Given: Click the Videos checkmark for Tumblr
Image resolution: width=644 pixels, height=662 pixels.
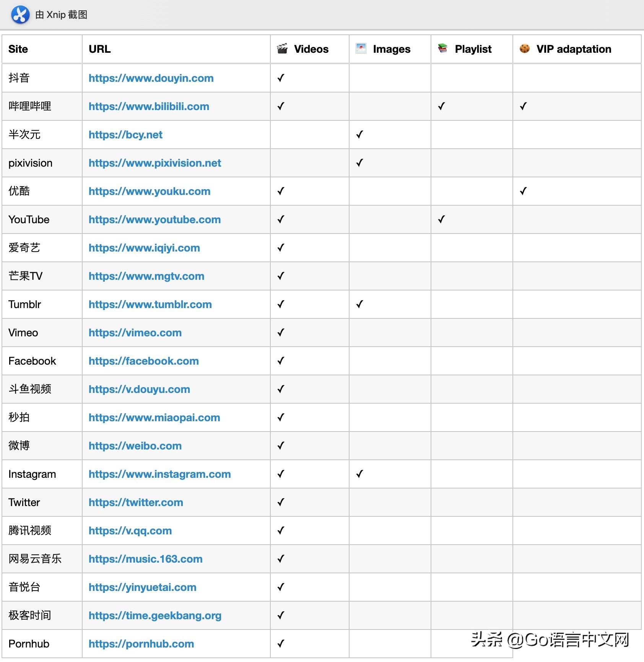Looking at the screenshot, I should coord(281,304).
